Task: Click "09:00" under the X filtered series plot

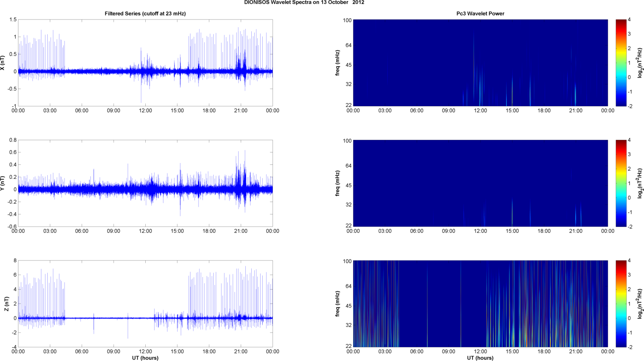Action: point(114,111)
